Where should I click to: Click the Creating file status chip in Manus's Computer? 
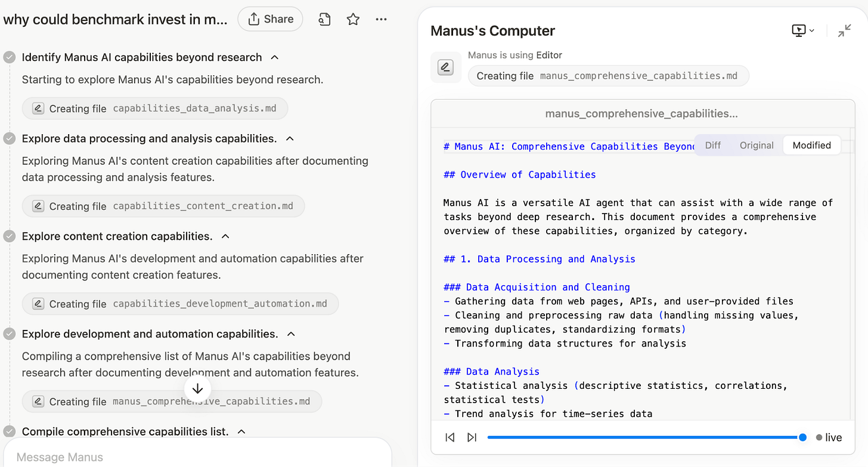(x=608, y=76)
